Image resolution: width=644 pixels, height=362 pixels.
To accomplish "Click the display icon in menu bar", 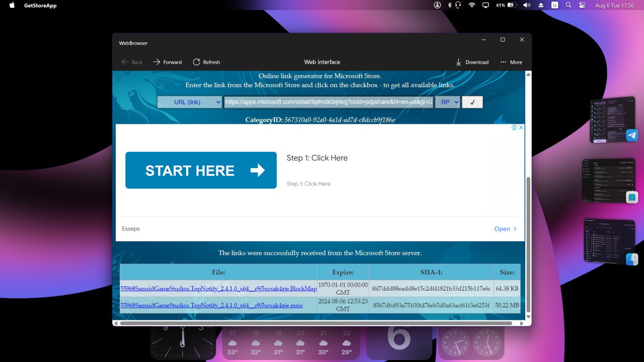I will (486, 5).
